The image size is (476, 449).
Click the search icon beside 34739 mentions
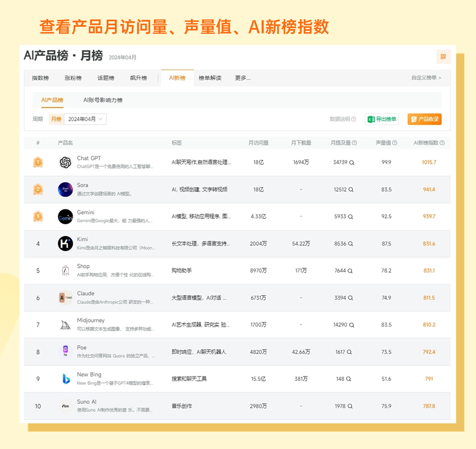(x=352, y=162)
